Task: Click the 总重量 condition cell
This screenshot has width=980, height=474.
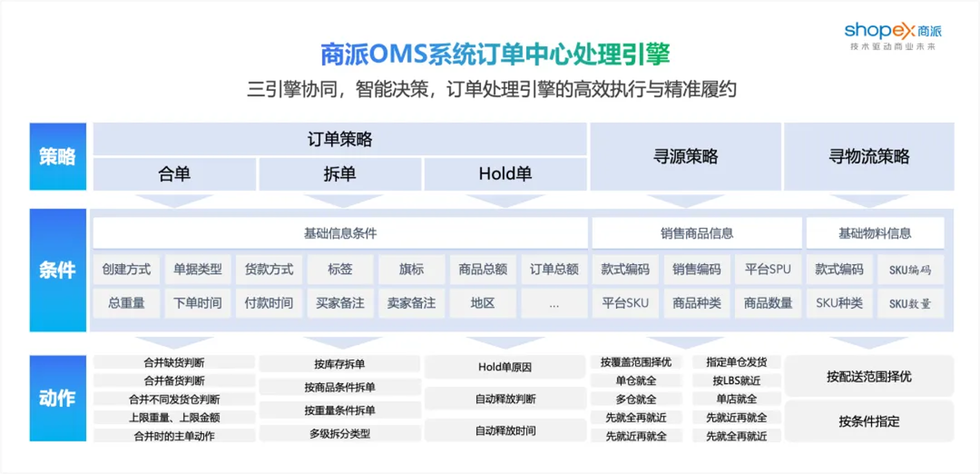Action: tap(127, 303)
